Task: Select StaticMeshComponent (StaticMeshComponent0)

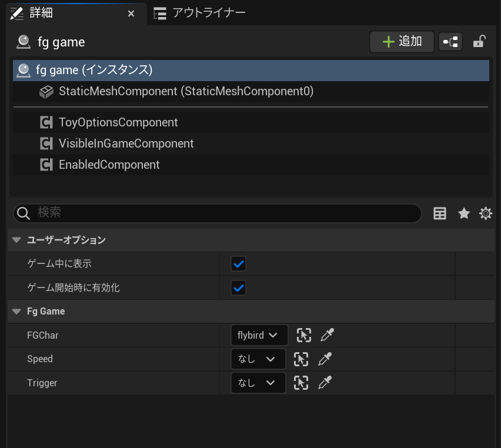Action: click(x=251, y=91)
